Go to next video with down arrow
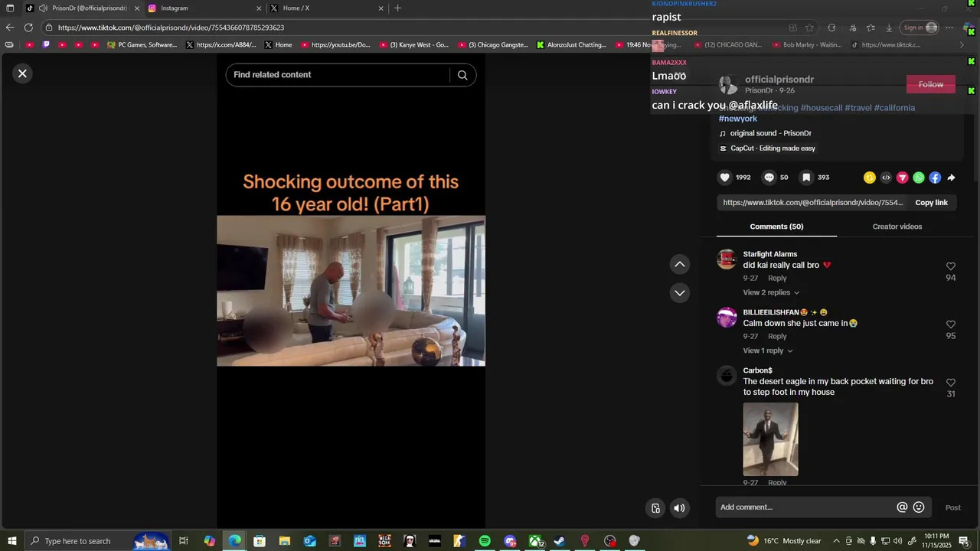The image size is (980, 551). point(680,292)
